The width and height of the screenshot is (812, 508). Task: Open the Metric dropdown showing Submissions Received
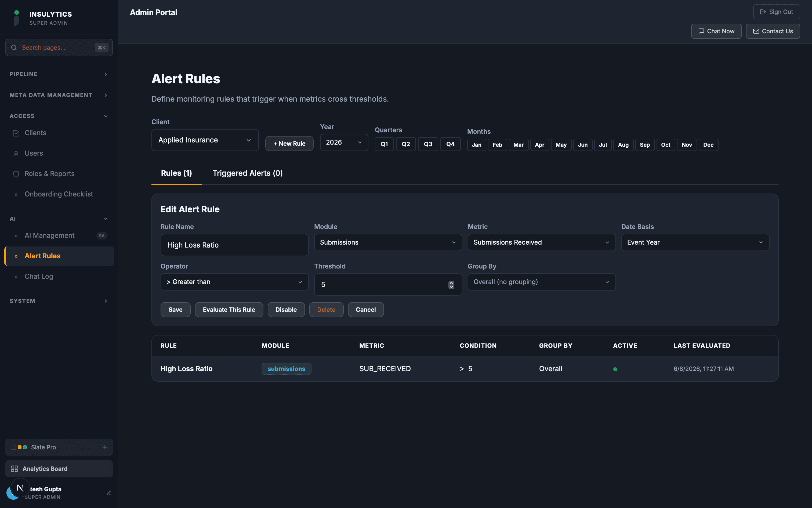(x=542, y=242)
